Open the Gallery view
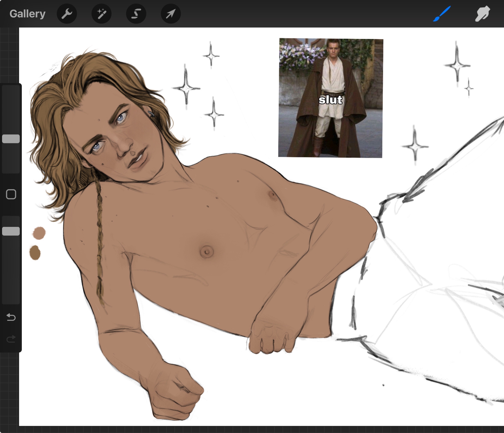Viewport: 504px width, 433px height. tap(27, 14)
